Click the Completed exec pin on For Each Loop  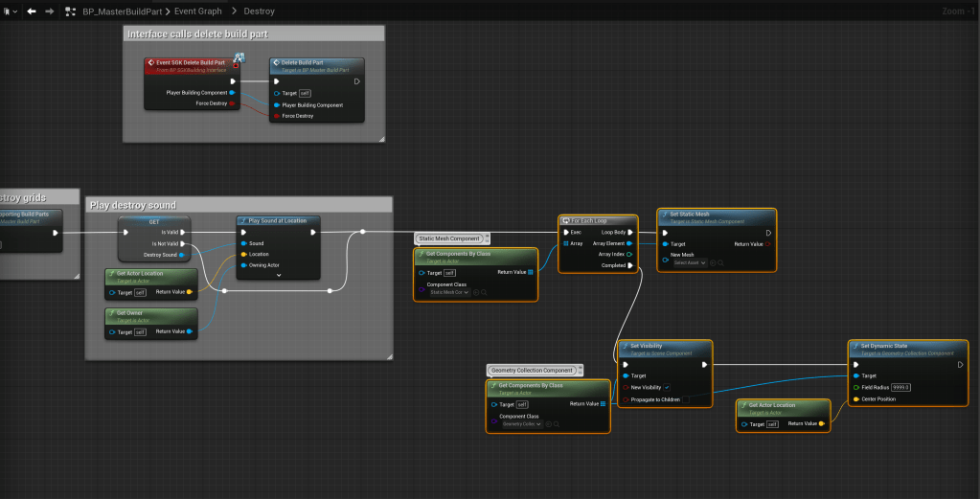pos(629,265)
